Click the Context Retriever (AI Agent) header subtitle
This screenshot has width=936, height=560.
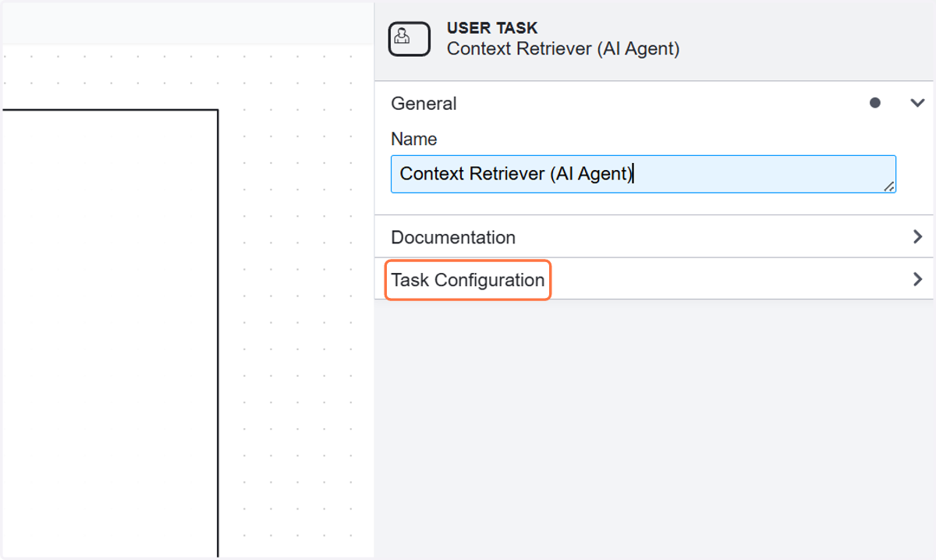coord(563,48)
